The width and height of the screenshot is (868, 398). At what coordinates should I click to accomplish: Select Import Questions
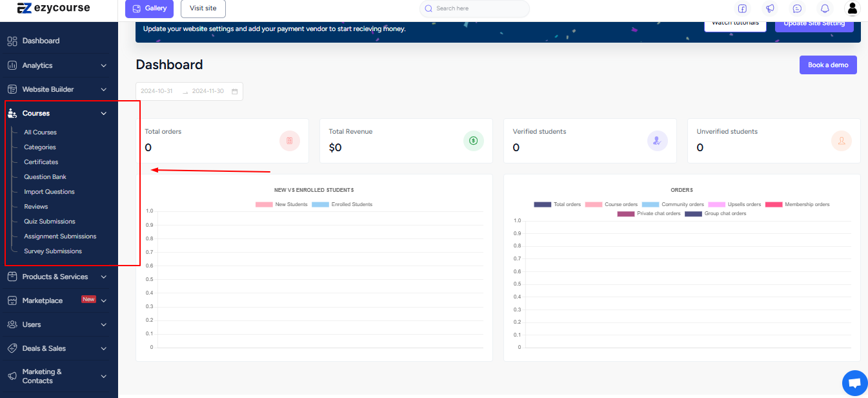[49, 192]
